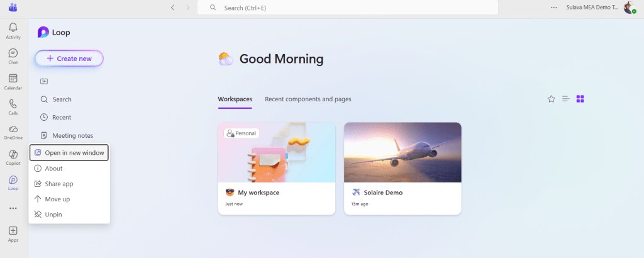
Task: Choose Unpin from the context menu
Action: coord(53,215)
